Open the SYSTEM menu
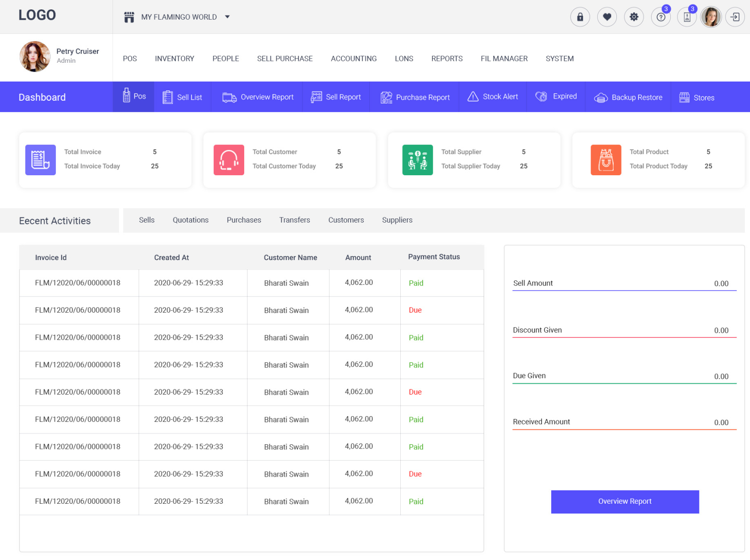The height and width of the screenshot is (560, 750). (559, 59)
